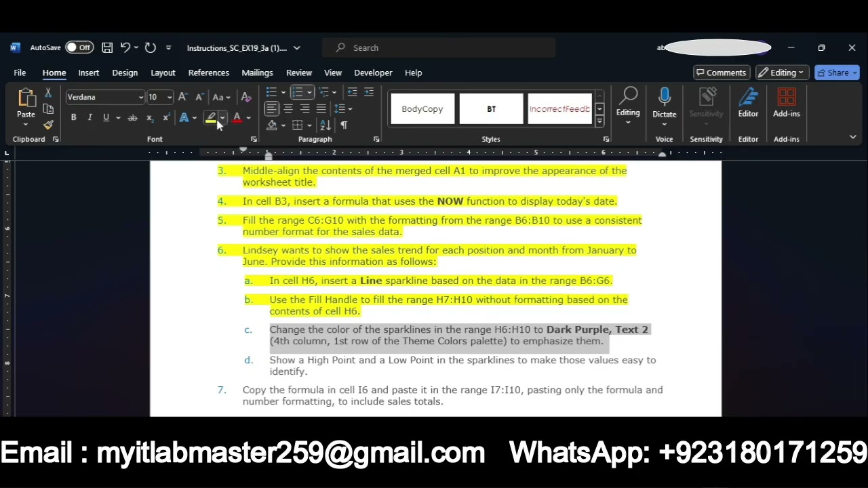Open Editing mode dropdown
The image size is (868, 488).
point(781,73)
